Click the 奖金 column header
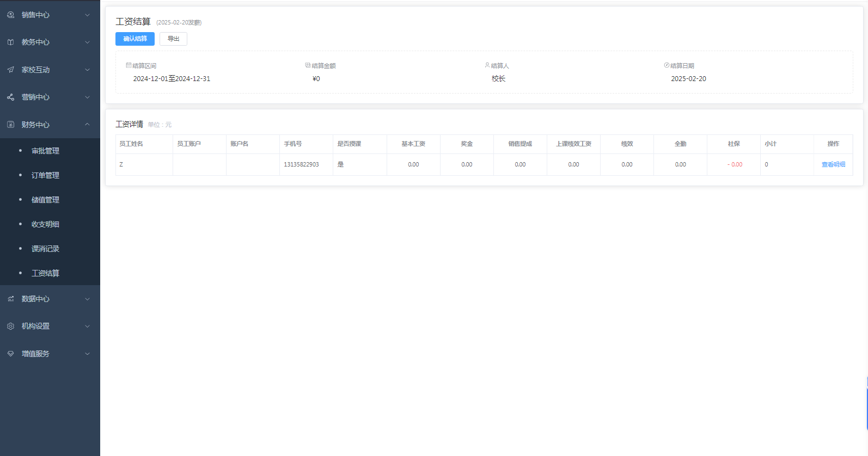868x456 pixels. coord(467,144)
